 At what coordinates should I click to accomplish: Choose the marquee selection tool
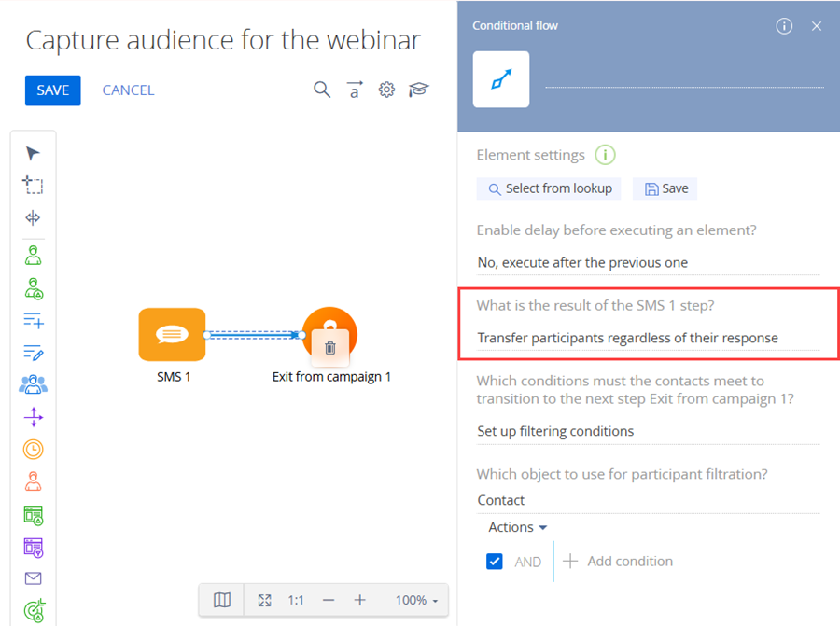coord(33,186)
